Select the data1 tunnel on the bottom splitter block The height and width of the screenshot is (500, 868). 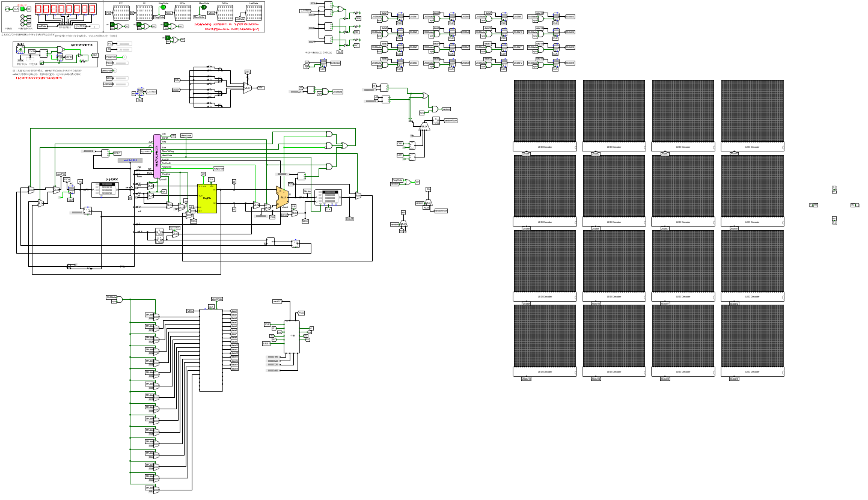(x=234, y=311)
